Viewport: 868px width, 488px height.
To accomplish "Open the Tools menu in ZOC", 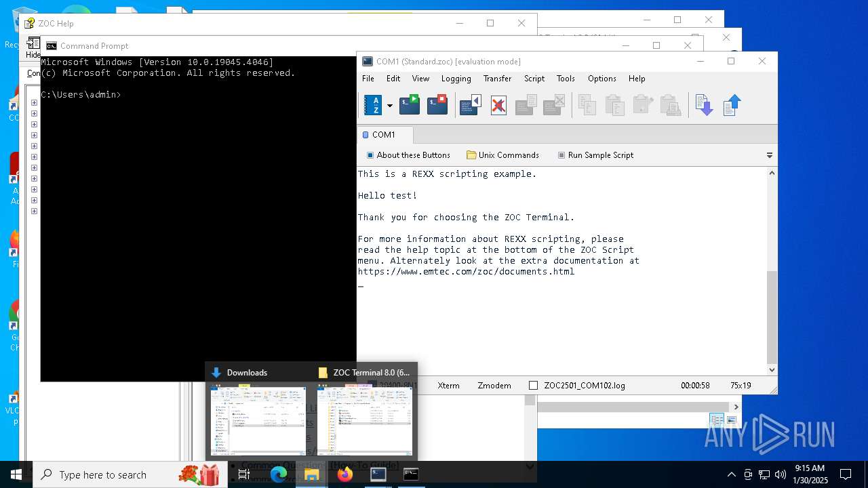I will click(x=566, y=79).
